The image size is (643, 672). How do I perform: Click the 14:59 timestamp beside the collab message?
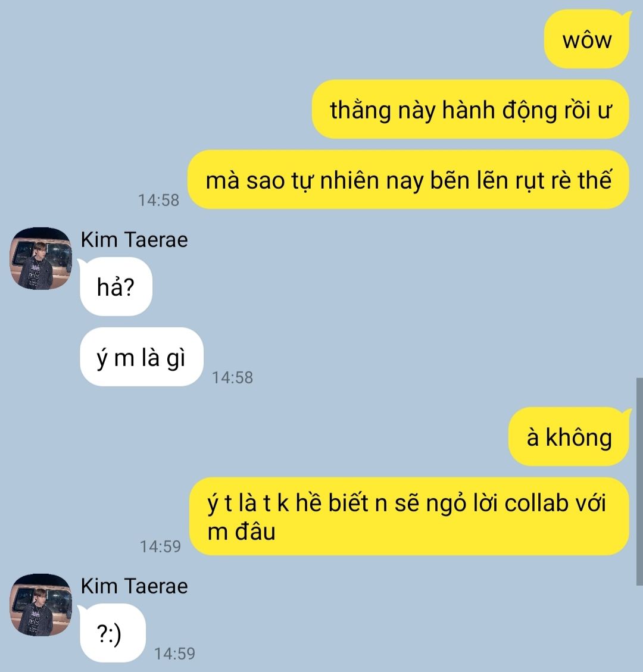160,546
